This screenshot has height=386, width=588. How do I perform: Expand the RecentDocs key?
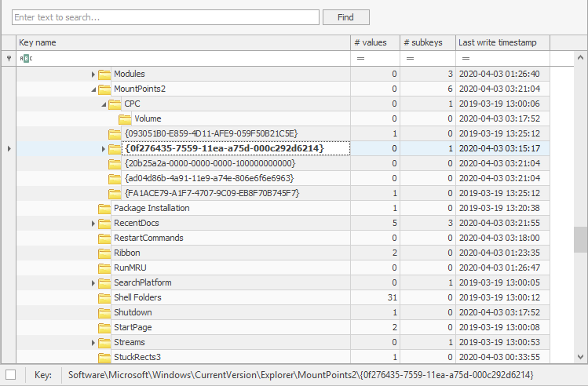[x=93, y=224]
